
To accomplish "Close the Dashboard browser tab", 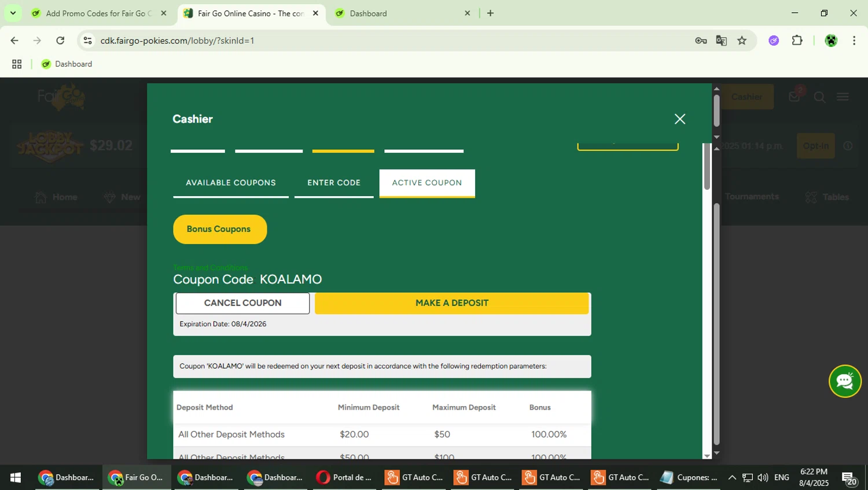I will (468, 13).
